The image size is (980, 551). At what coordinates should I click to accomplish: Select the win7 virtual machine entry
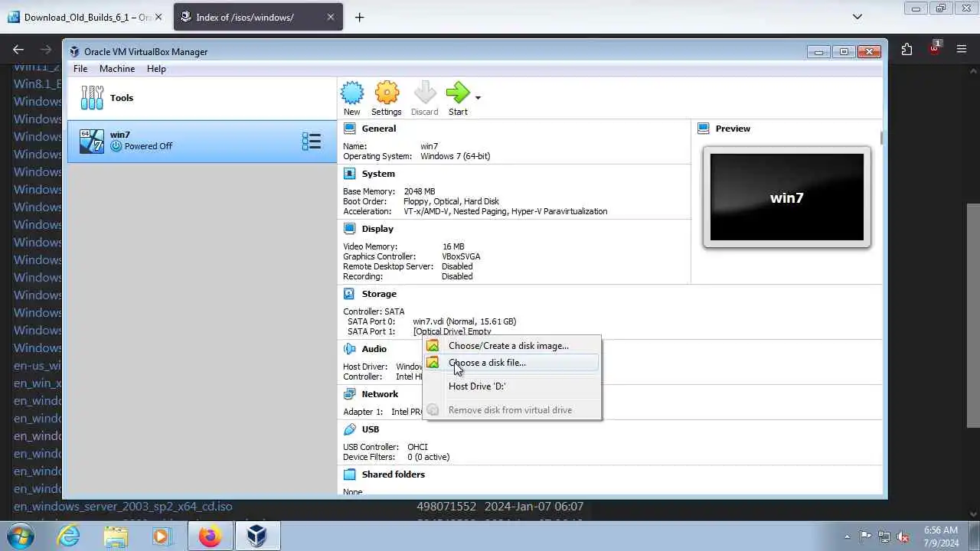202,141
